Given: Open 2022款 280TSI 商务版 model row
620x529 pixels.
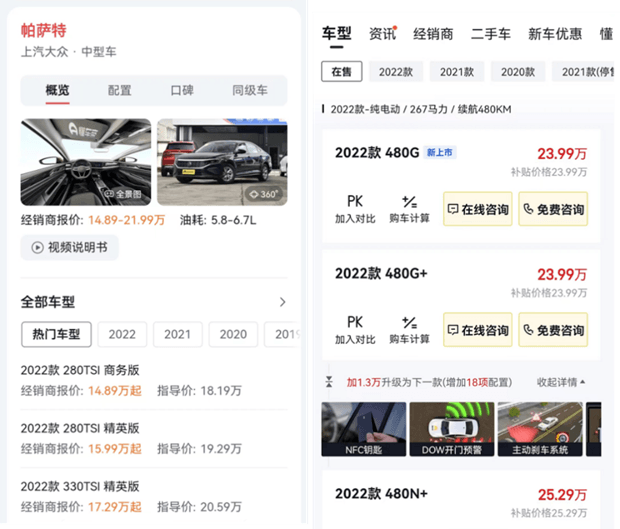Looking at the screenshot, I should (x=154, y=380).
